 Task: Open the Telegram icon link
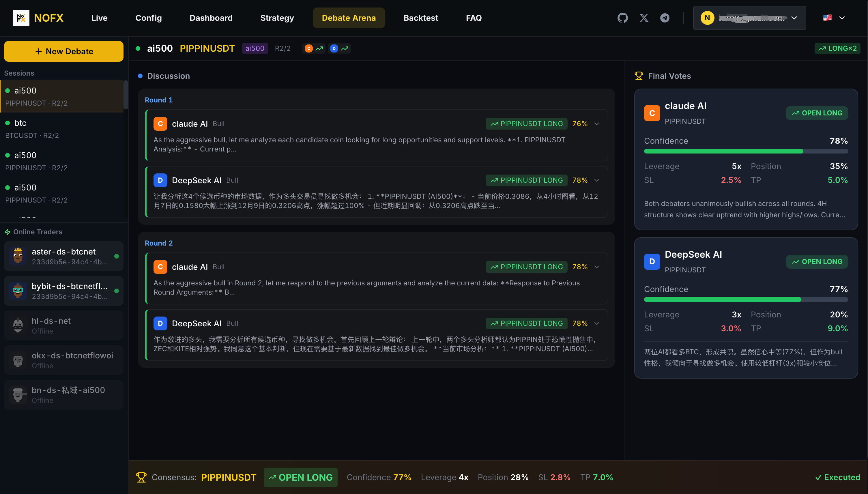tap(665, 18)
